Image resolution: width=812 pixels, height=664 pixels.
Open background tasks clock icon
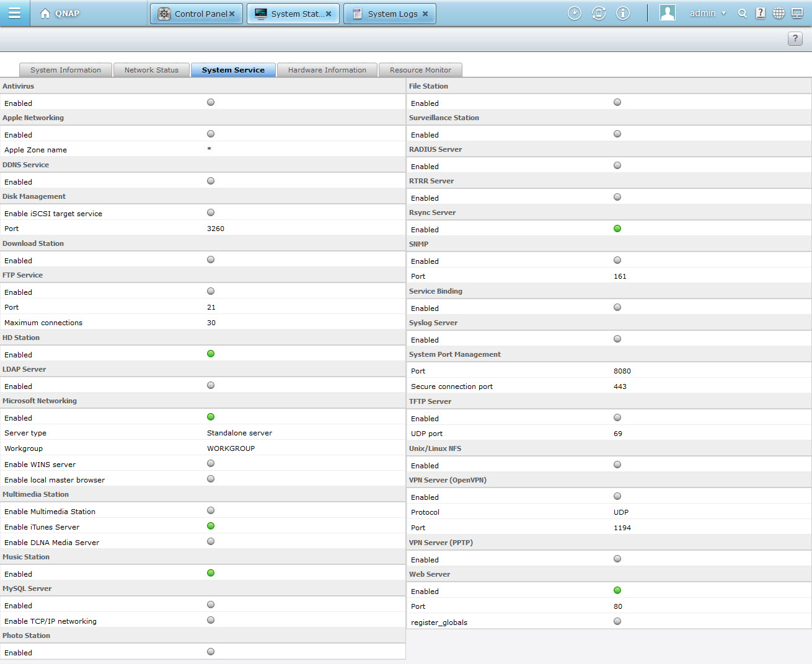tap(575, 13)
